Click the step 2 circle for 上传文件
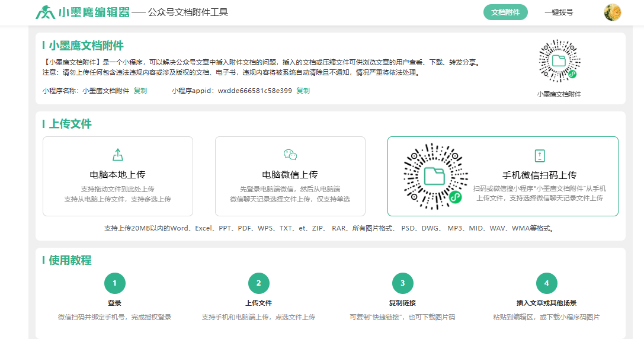This screenshot has width=644, height=339. tap(259, 283)
